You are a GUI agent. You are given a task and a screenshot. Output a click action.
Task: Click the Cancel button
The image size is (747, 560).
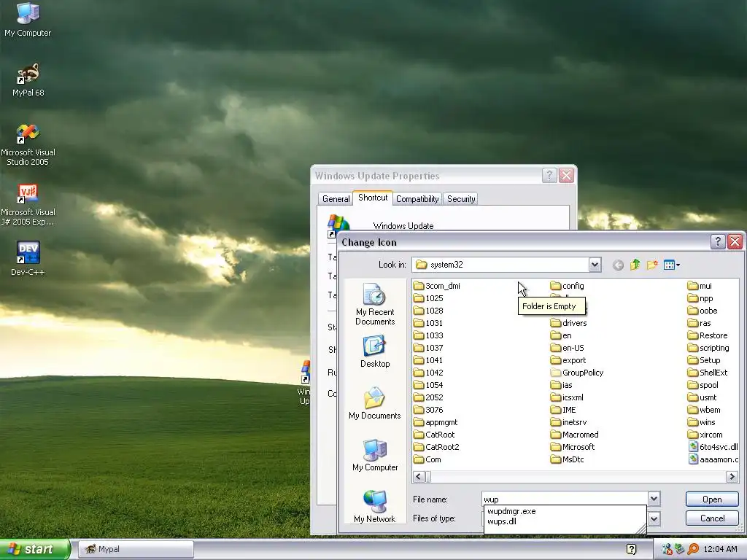pos(712,518)
